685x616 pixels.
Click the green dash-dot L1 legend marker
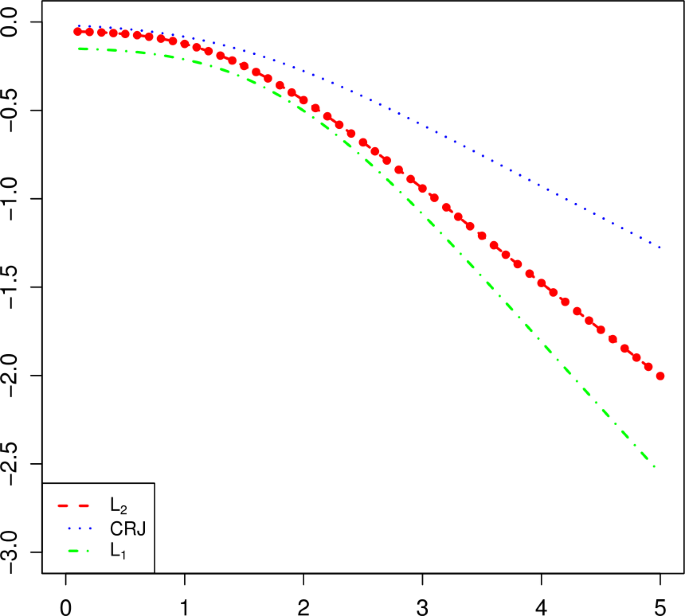74,550
